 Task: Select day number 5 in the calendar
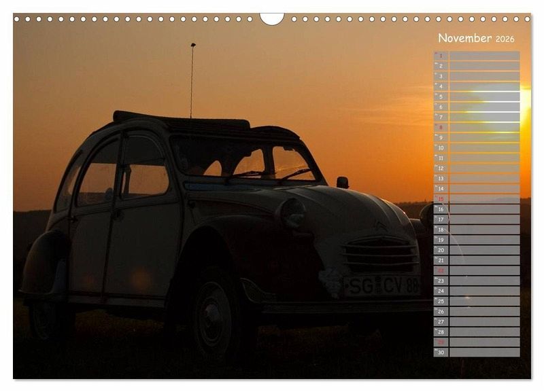coord(441,96)
